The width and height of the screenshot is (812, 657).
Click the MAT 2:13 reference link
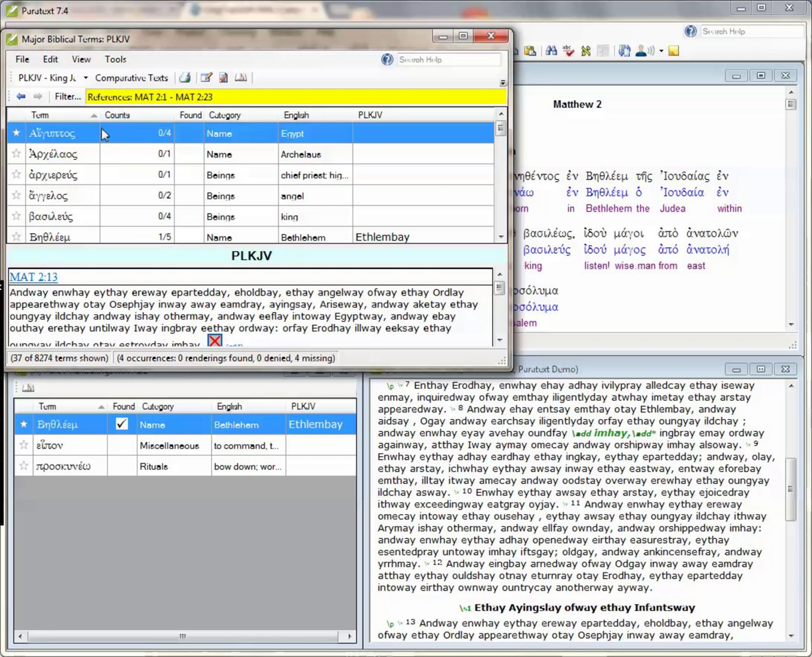pos(33,277)
